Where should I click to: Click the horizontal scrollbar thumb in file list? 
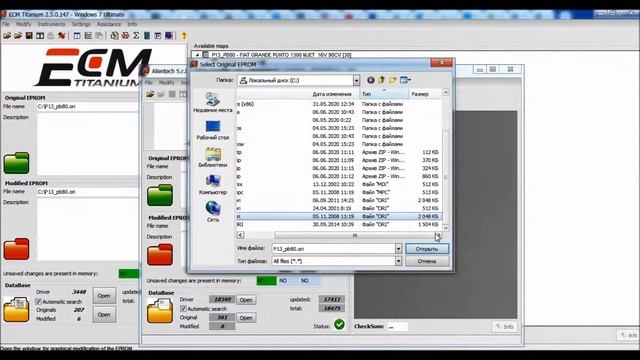click(x=354, y=235)
